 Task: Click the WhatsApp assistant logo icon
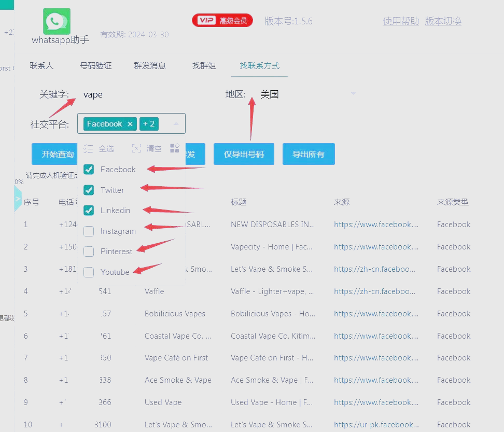click(x=57, y=21)
